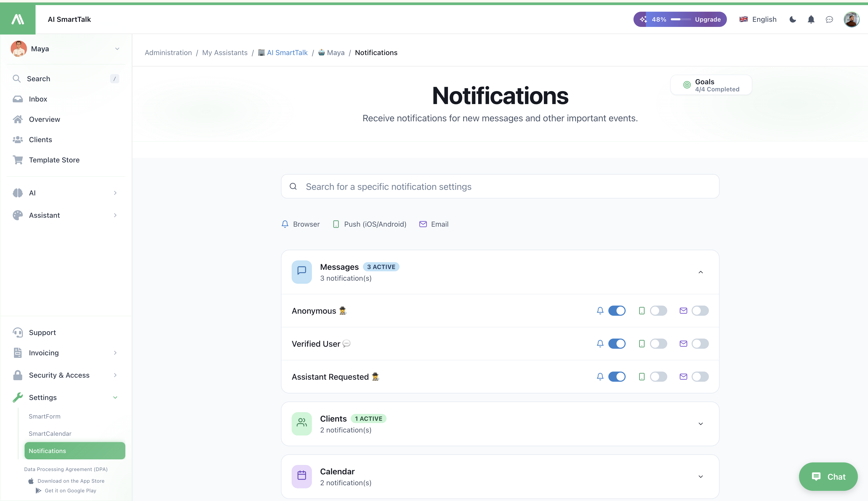868x501 pixels.
Task: Open the chat bubble icon in the header
Action: [x=829, y=20]
